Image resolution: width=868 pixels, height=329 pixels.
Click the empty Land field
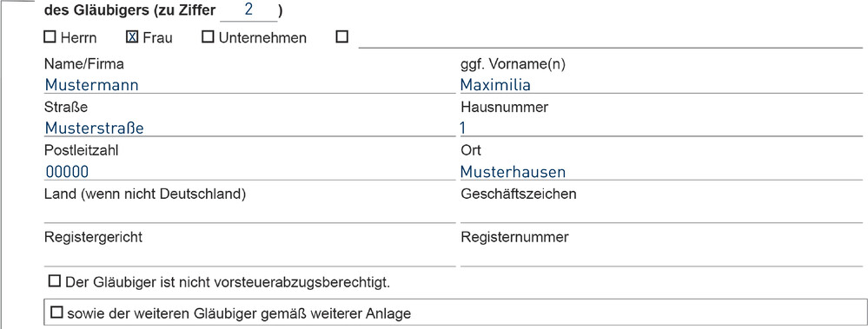click(249, 214)
